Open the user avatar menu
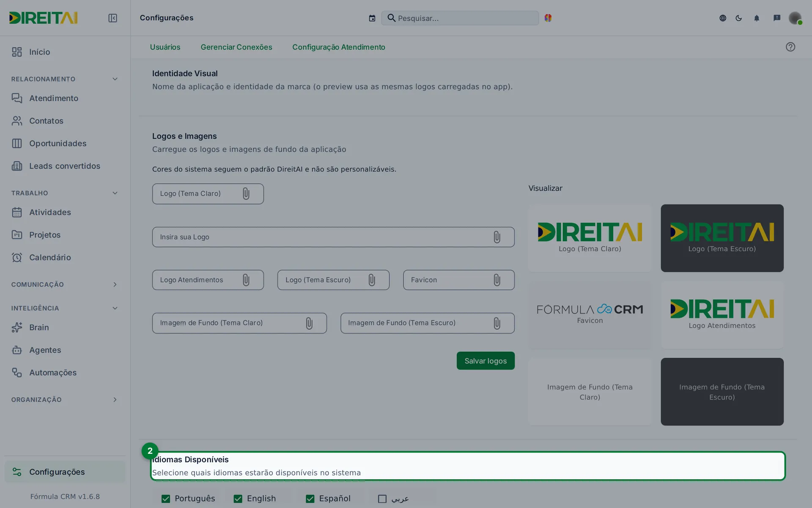The height and width of the screenshot is (508, 812). pos(795,18)
